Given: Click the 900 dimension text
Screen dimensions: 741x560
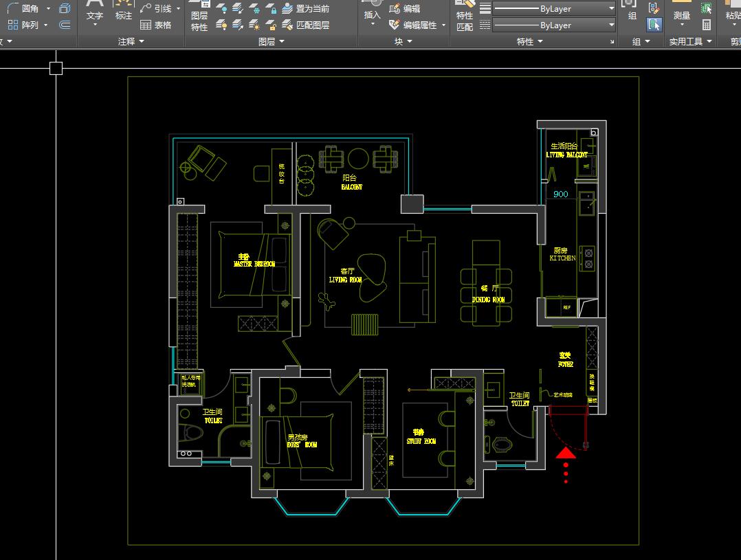Looking at the screenshot, I should pos(560,194).
